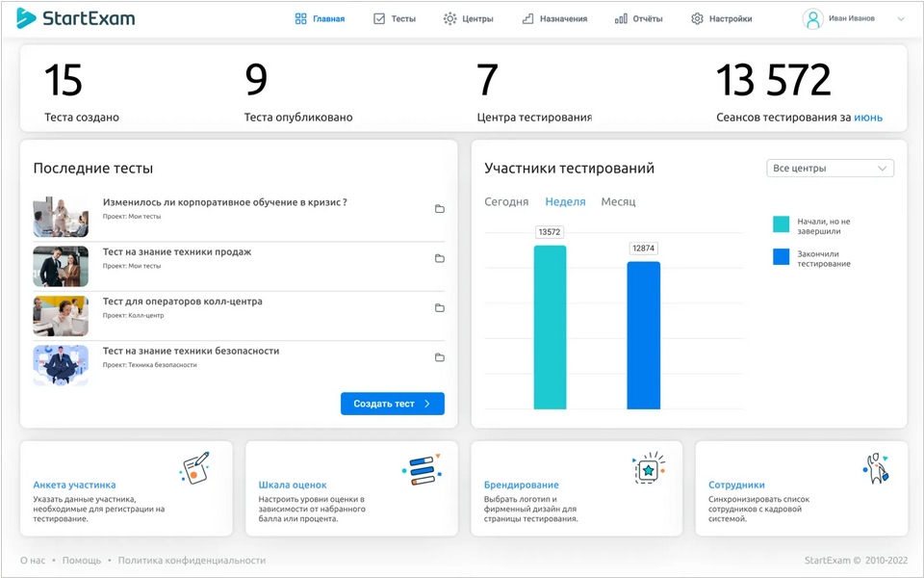The height and width of the screenshot is (578, 924).
Task: Select the Месяц chart tab
Action: [x=618, y=202]
